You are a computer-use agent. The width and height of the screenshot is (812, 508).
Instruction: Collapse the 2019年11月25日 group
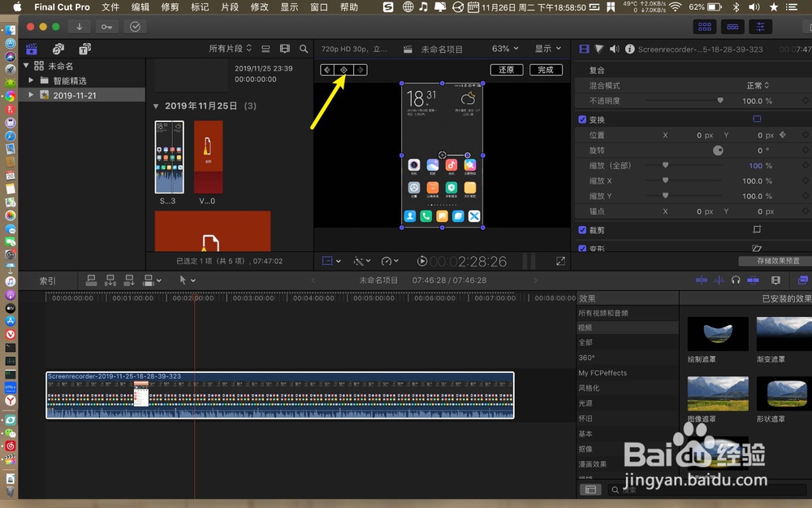(x=156, y=106)
